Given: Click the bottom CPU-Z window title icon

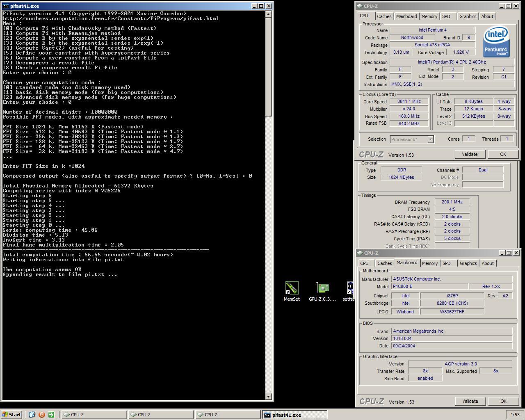Looking at the screenshot, I should (x=360, y=253).
